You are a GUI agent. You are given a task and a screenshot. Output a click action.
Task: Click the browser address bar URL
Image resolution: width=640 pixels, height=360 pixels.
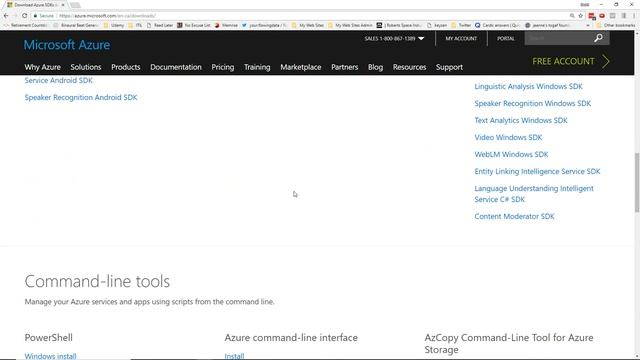pos(107,16)
